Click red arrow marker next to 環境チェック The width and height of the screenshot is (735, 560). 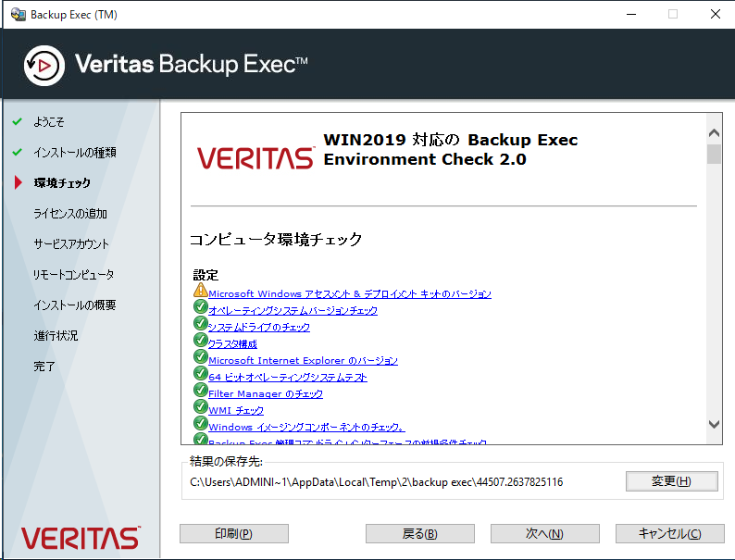[19, 182]
